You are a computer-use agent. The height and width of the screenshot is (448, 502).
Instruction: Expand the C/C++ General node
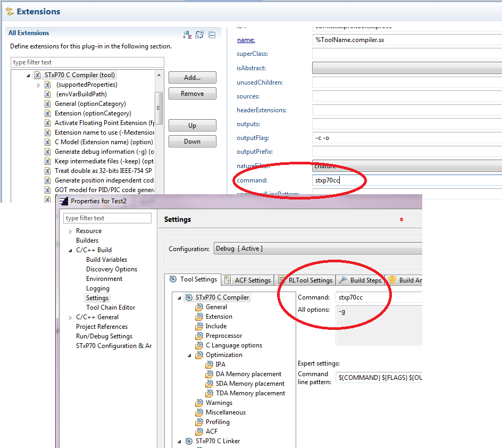point(70,317)
